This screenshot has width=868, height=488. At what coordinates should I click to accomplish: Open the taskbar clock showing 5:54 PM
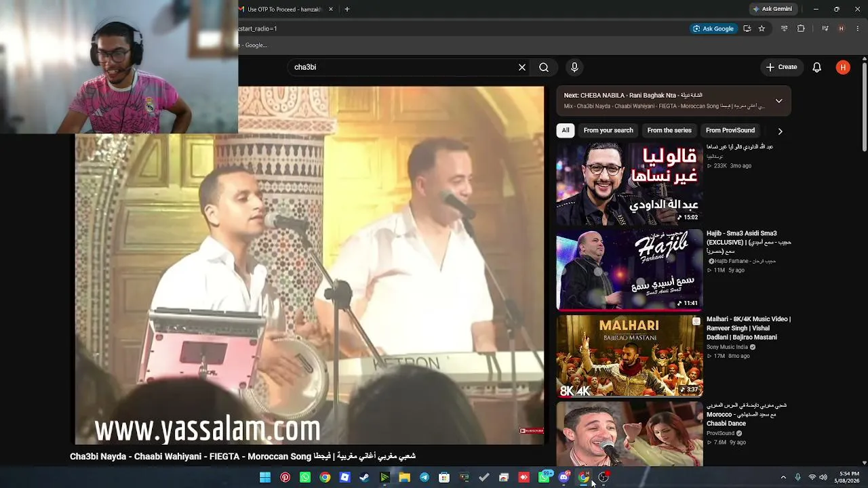[848, 477]
